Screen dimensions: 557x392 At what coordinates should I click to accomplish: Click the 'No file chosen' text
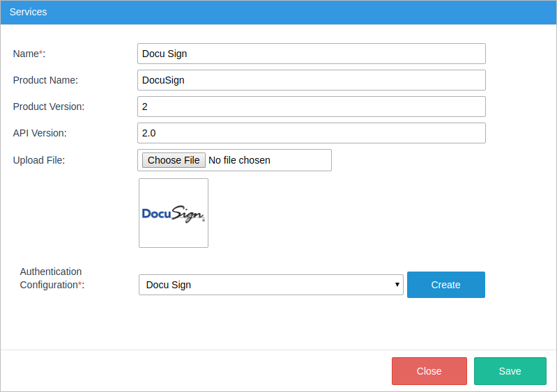click(239, 160)
